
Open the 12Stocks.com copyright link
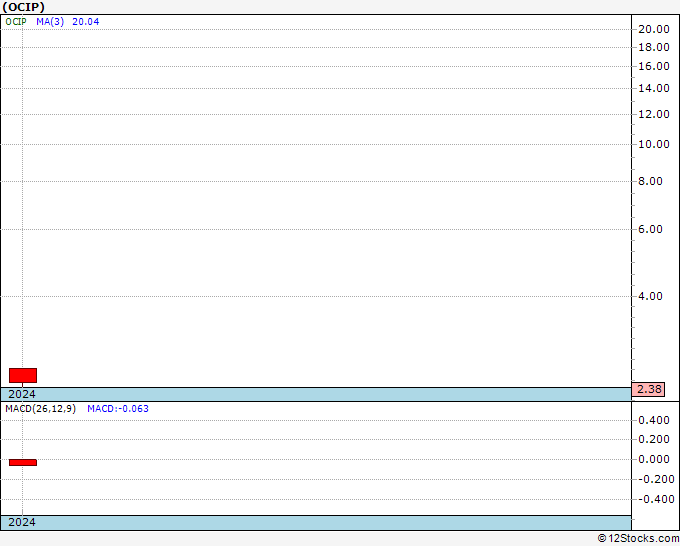click(638, 539)
